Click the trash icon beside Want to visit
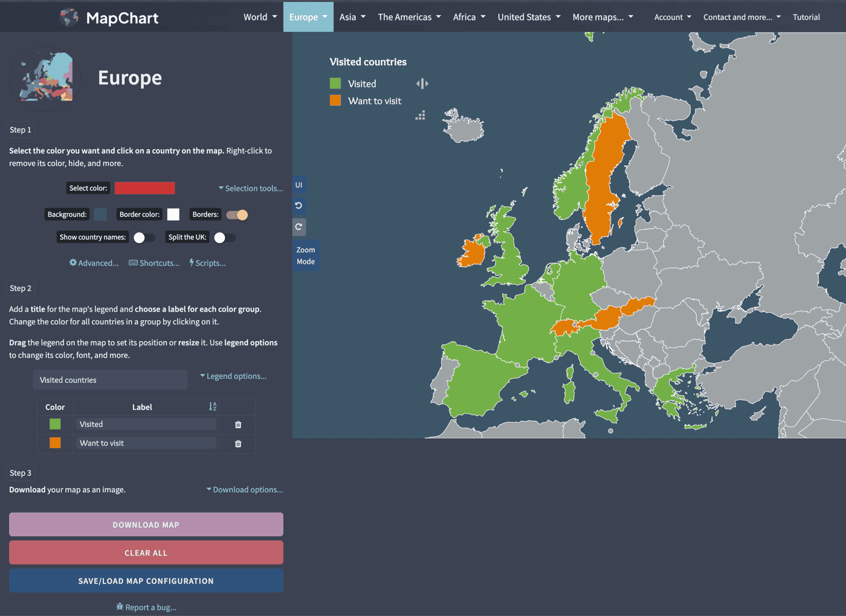This screenshot has height=616, width=846. click(x=238, y=443)
